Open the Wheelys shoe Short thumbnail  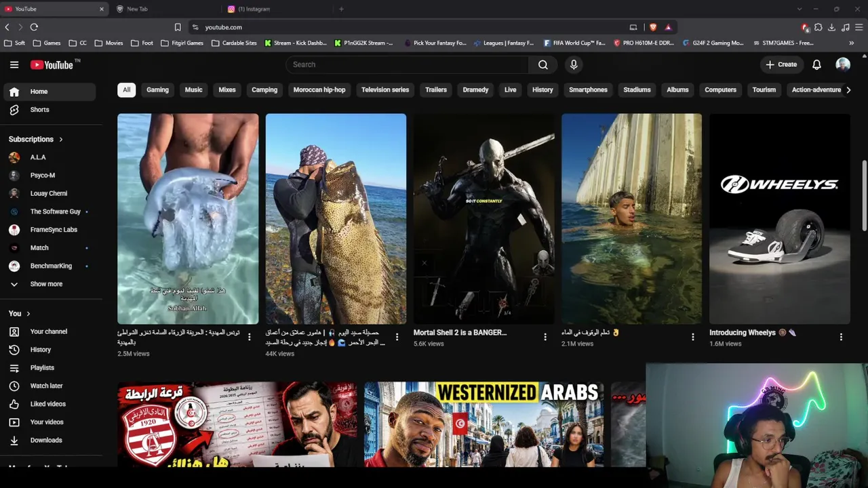(x=780, y=219)
